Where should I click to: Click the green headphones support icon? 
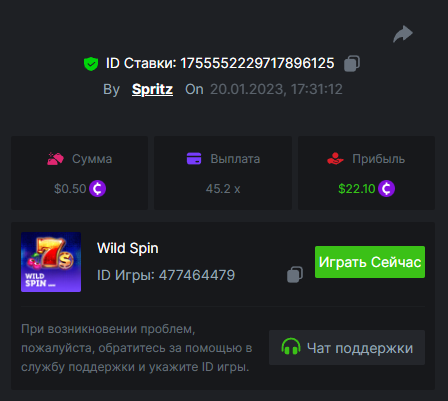[x=291, y=347]
